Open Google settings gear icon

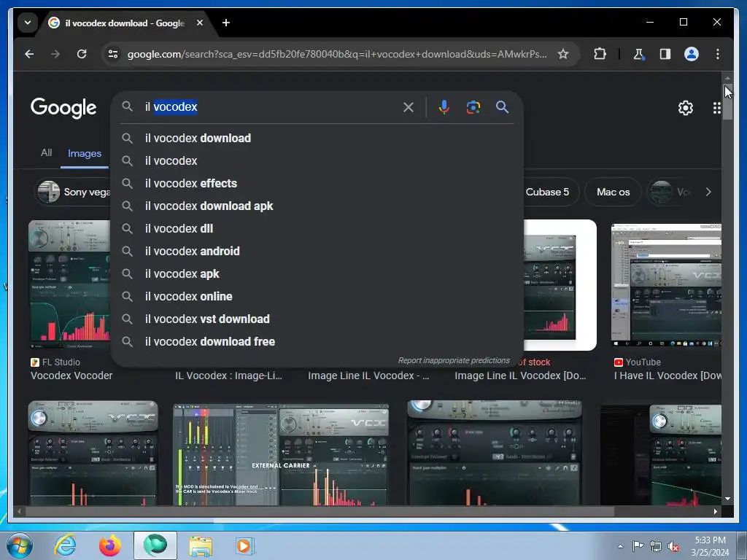[686, 108]
